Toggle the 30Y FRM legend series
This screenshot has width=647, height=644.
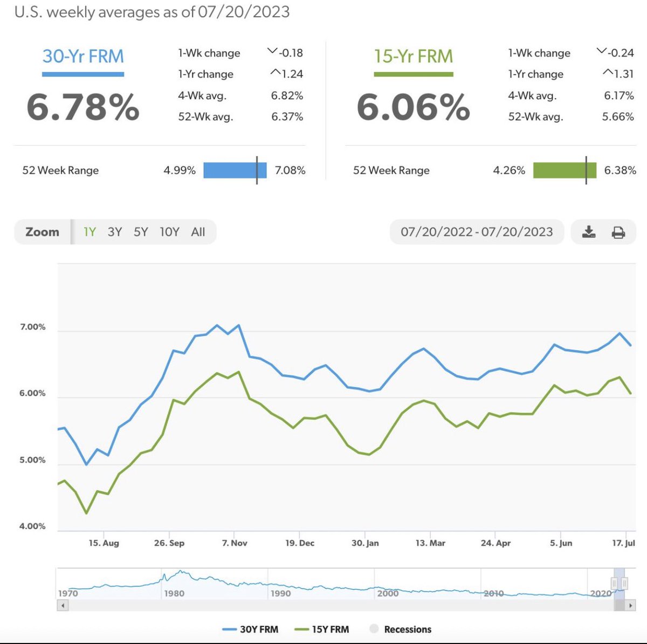coord(250,629)
